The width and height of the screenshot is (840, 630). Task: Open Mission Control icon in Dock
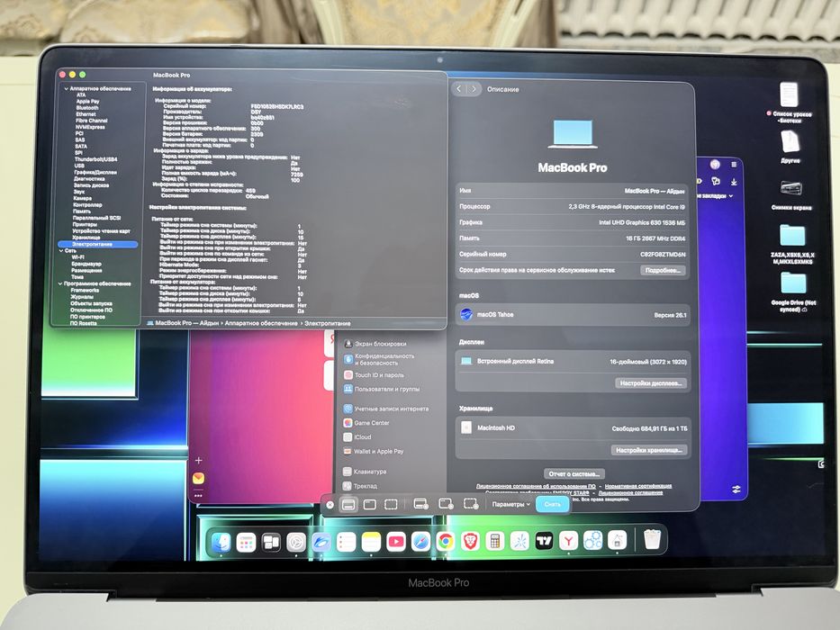271,543
